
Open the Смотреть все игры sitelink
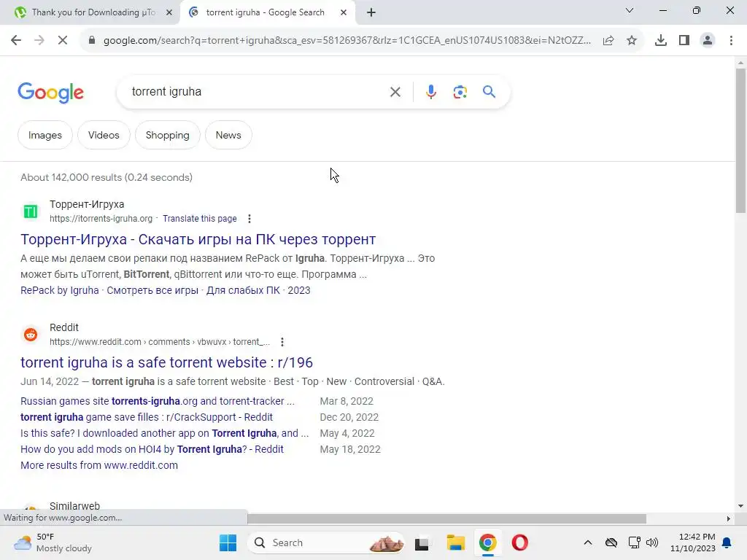click(152, 290)
